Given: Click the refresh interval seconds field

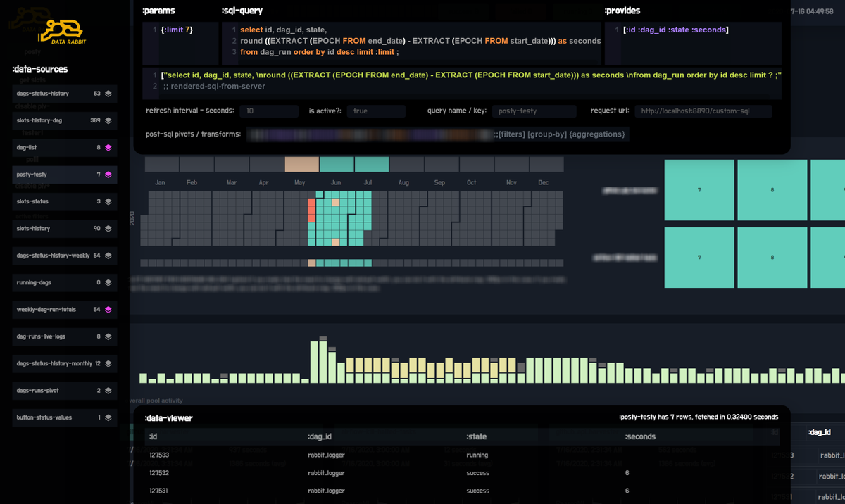Looking at the screenshot, I should click(269, 111).
